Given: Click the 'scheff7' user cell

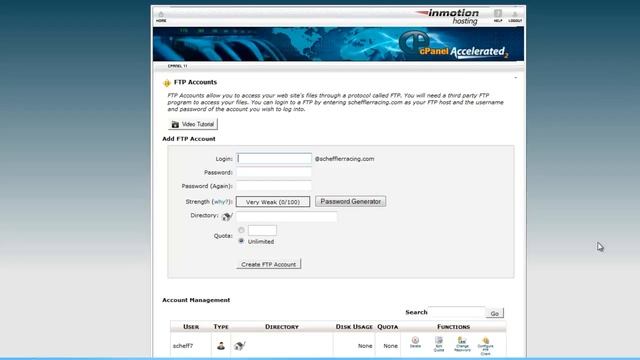Looking at the screenshot, I should pos(182,346).
